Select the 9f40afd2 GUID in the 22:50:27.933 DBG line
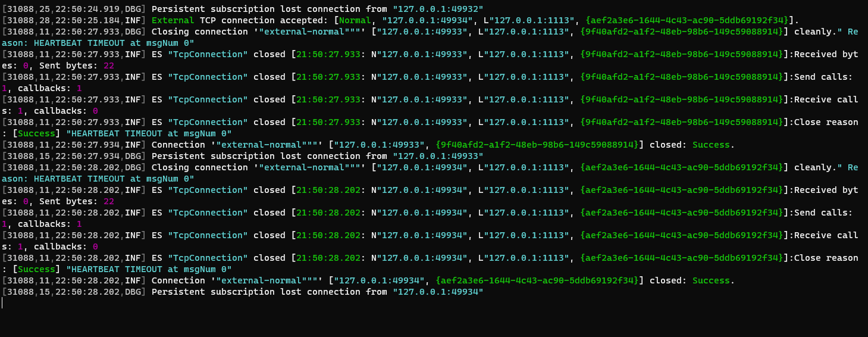Viewport: 868px width, 337px height. coord(682,32)
